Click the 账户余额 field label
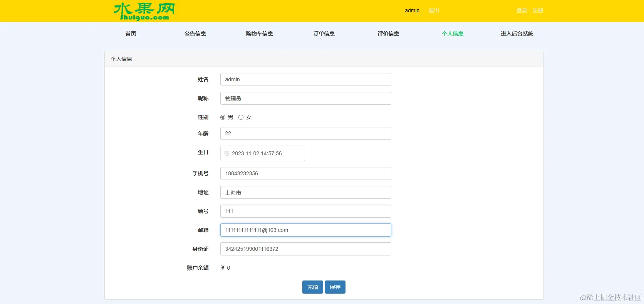The height and width of the screenshot is (304, 644). pos(198,268)
